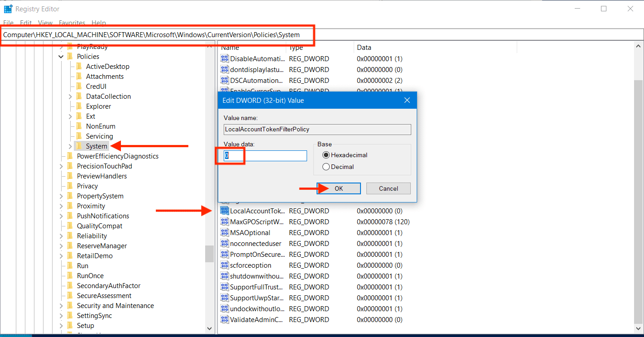Select the Hexadecimal base radio button

(x=326, y=155)
